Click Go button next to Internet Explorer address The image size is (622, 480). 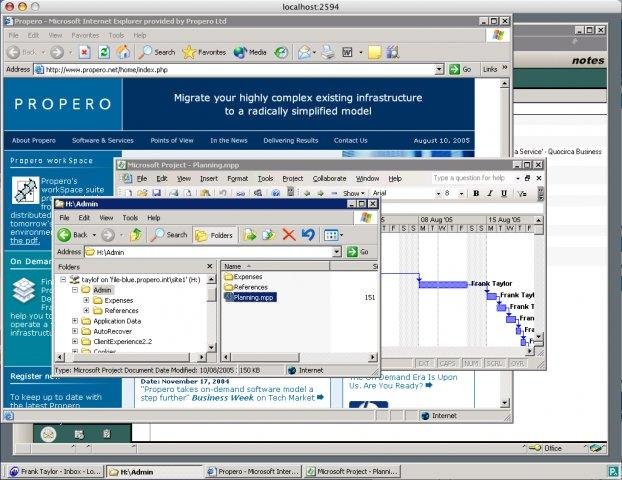pyautogui.click(x=461, y=69)
